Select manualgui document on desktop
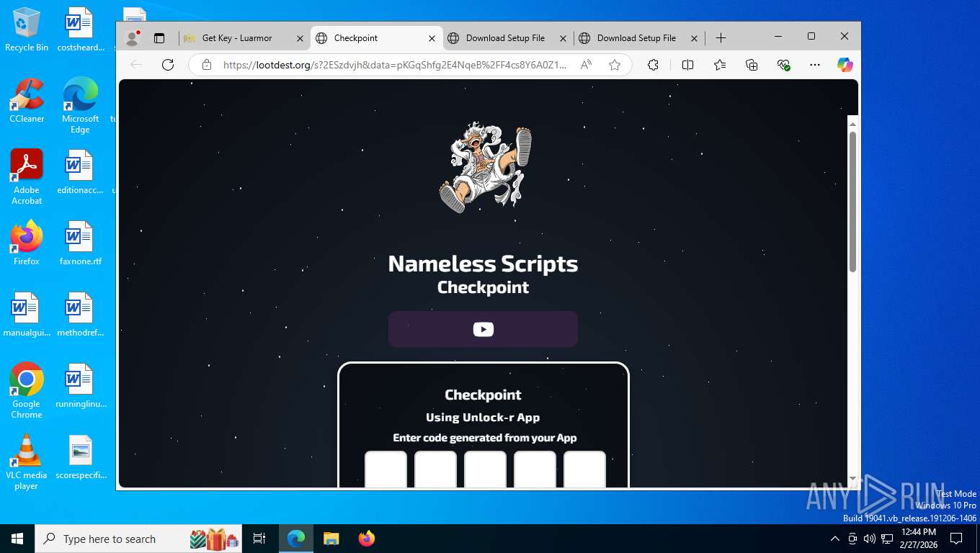 point(27,315)
